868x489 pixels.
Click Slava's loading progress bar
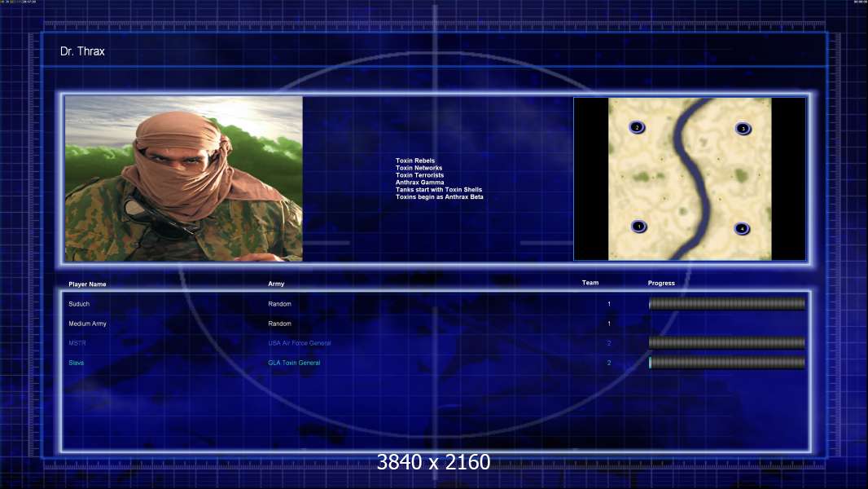coord(727,363)
